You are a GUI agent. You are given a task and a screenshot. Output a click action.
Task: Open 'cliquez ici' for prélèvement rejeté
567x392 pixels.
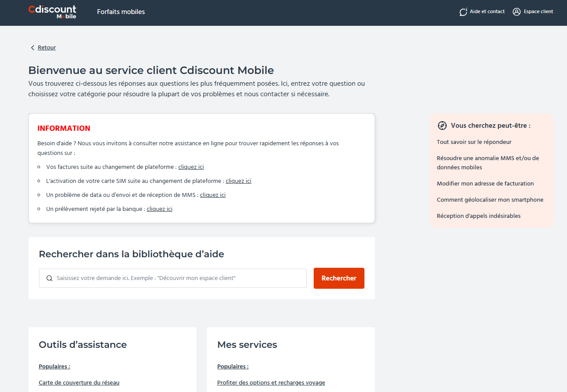pos(159,209)
